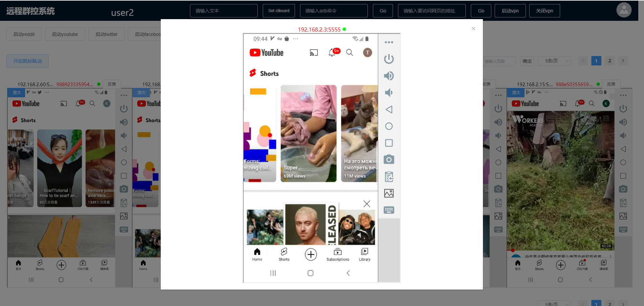
Task: Open the T account avatar in the modal YouTube
Action: tap(367, 52)
